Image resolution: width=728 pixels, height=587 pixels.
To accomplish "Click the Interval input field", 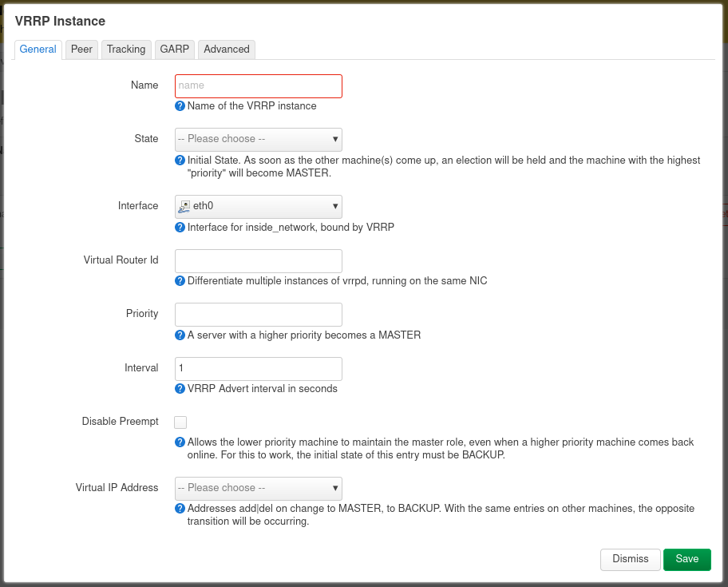I will [x=259, y=368].
